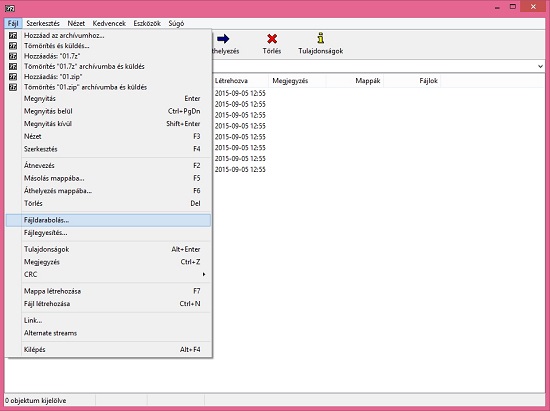The width and height of the screenshot is (550, 411).
Task: Choose Megnyitás (Enter) from the menu
Action: [x=108, y=99]
